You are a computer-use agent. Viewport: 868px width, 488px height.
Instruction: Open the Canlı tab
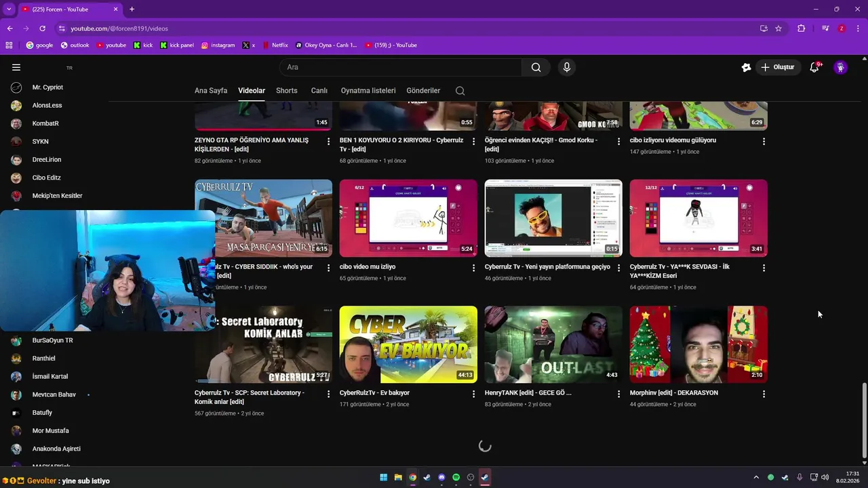pos(319,91)
